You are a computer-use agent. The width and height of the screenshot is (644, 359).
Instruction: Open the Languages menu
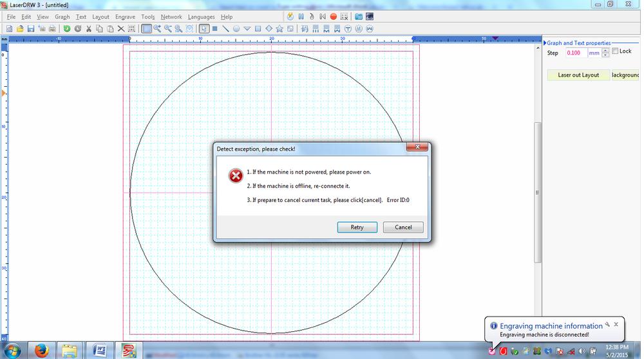click(x=201, y=17)
